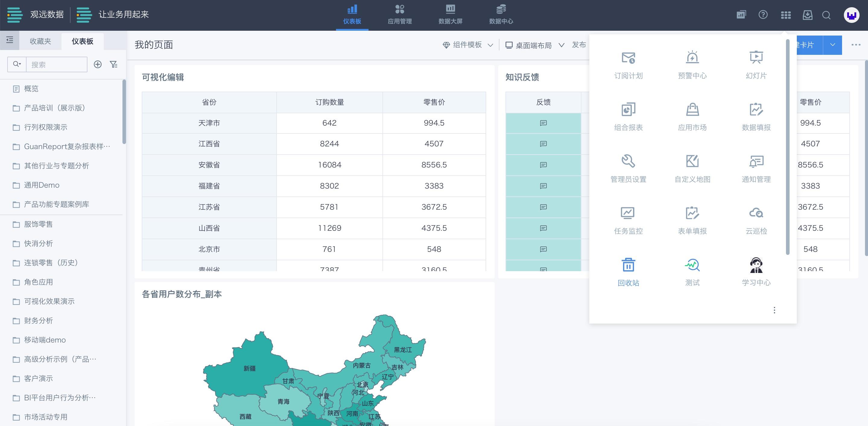Click the 订购数量 column header
Viewport: 868px width, 426px height.
(330, 102)
